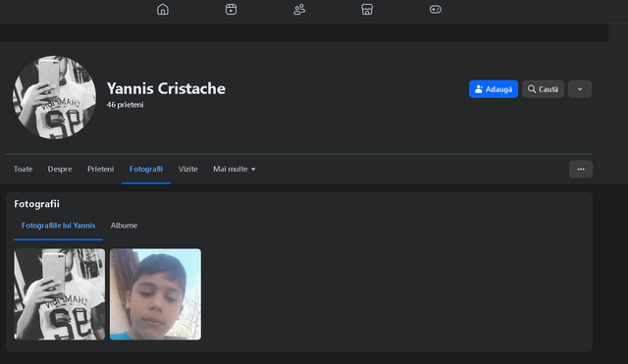Image resolution: width=628 pixels, height=364 pixels.
Task: Click the Yannis Cristache profile name
Action: 166,88
